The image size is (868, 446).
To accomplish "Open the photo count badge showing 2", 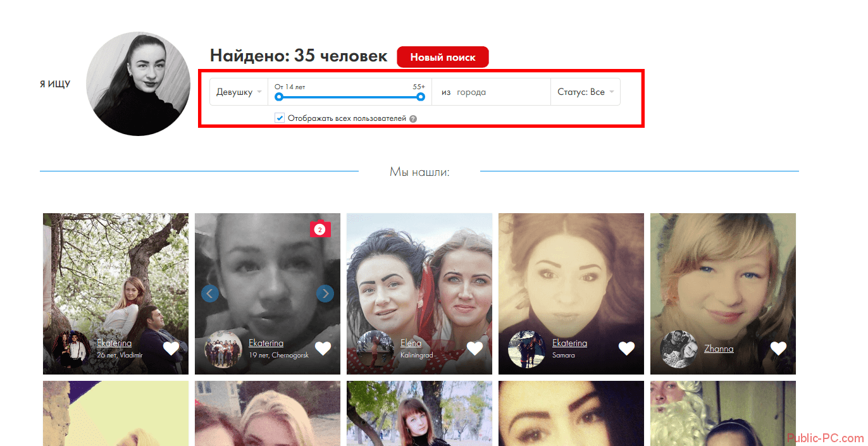I will 320,230.
